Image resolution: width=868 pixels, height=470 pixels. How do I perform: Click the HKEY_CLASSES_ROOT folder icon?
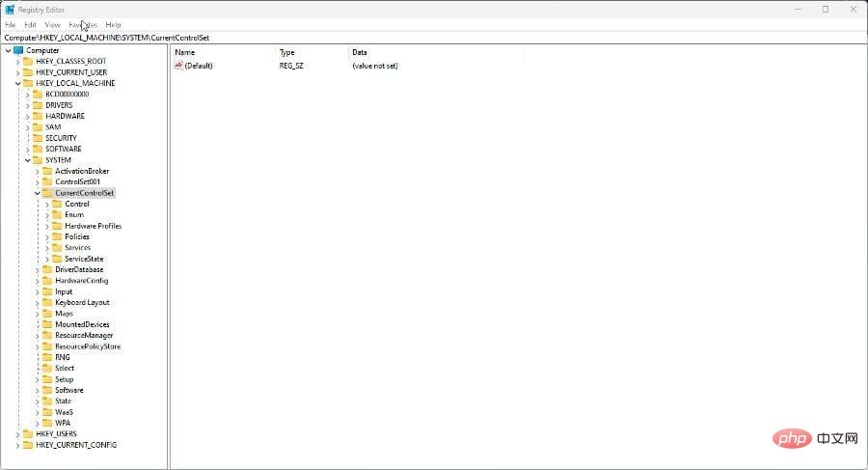[x=28, y=61]
